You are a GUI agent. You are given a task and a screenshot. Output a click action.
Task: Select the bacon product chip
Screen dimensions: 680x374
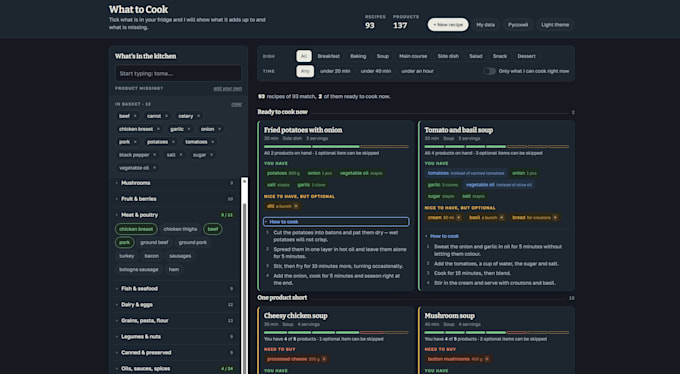(x=152, y=256)
